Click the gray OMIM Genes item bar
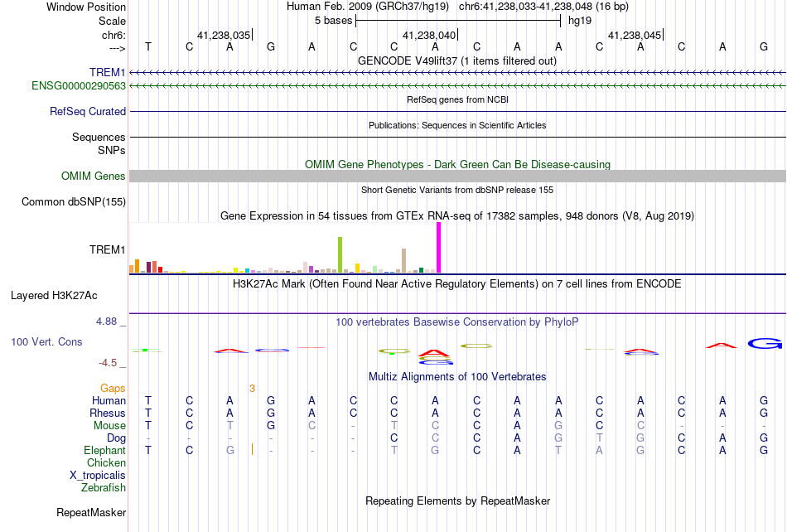Viewport: 787px width, 532px height. coord(458,177)
